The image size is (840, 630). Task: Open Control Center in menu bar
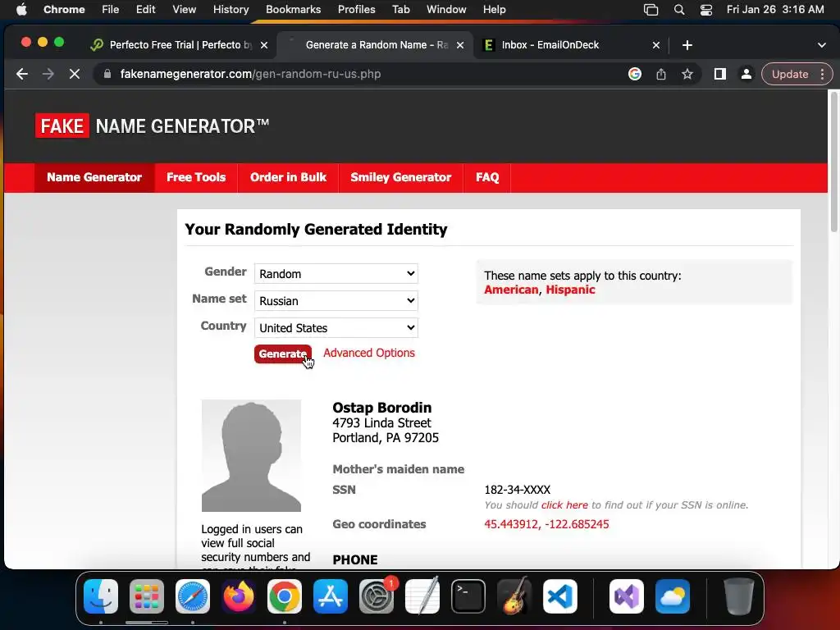coord(706,10)
